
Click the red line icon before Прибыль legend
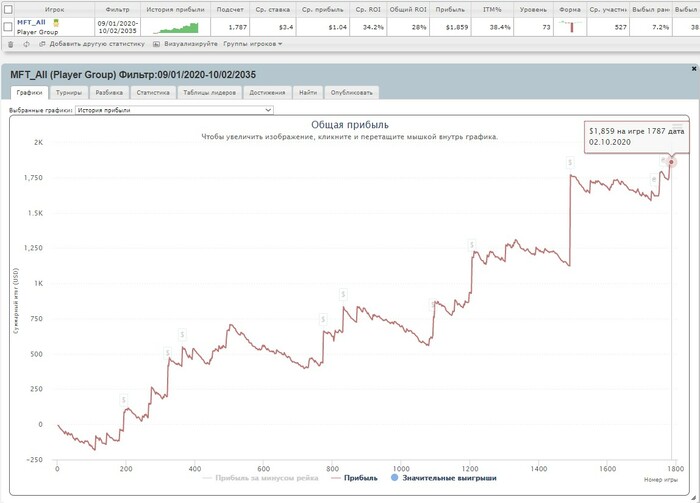(x=336, y=478)
